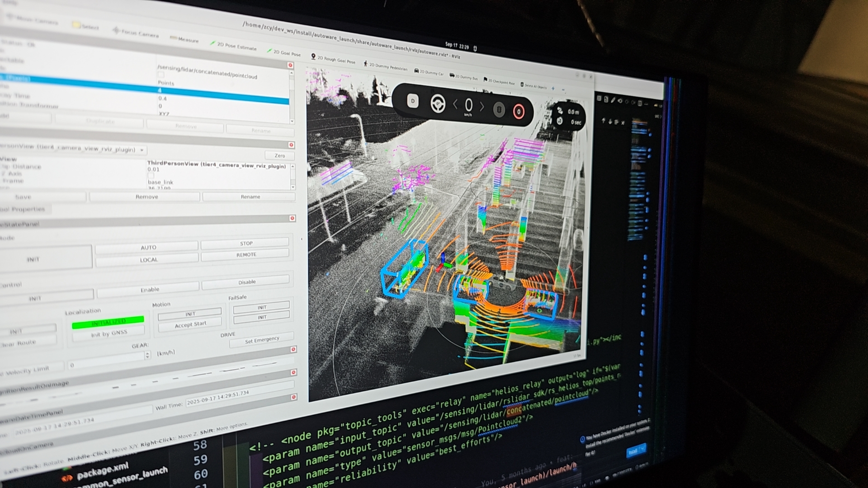Toggle checkbox under pointcloud topic row
The image size is (868, 488).
[x=161, y=75]
